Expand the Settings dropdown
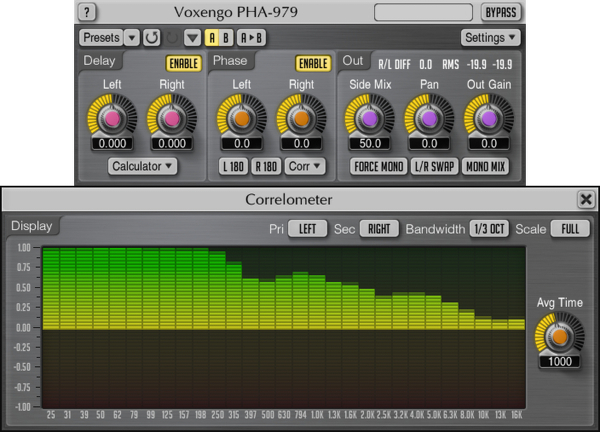 491,38
